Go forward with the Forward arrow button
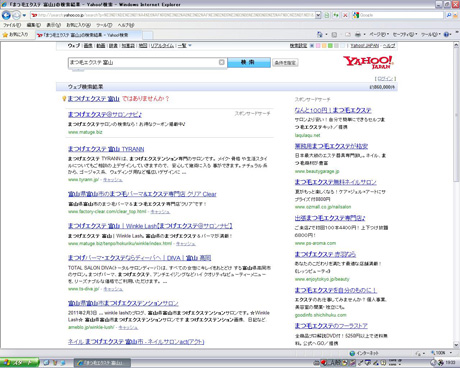Screen dimensions: 460x368 point(16,15)
